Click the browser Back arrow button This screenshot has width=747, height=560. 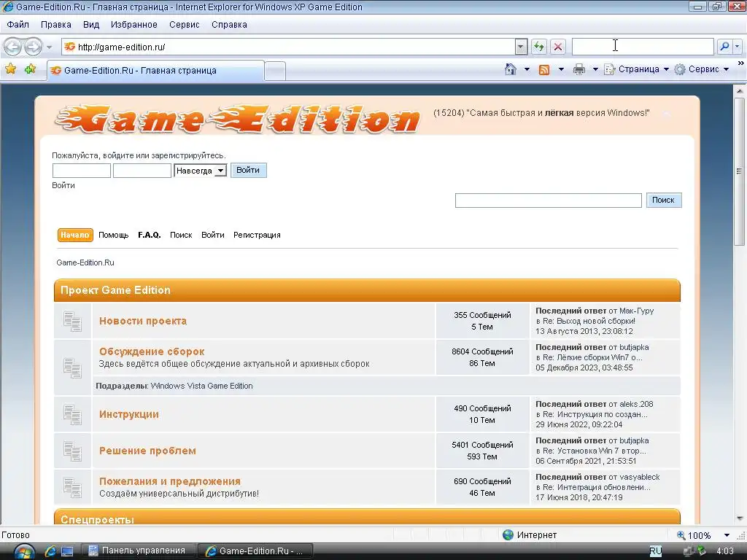coord(13,47)
